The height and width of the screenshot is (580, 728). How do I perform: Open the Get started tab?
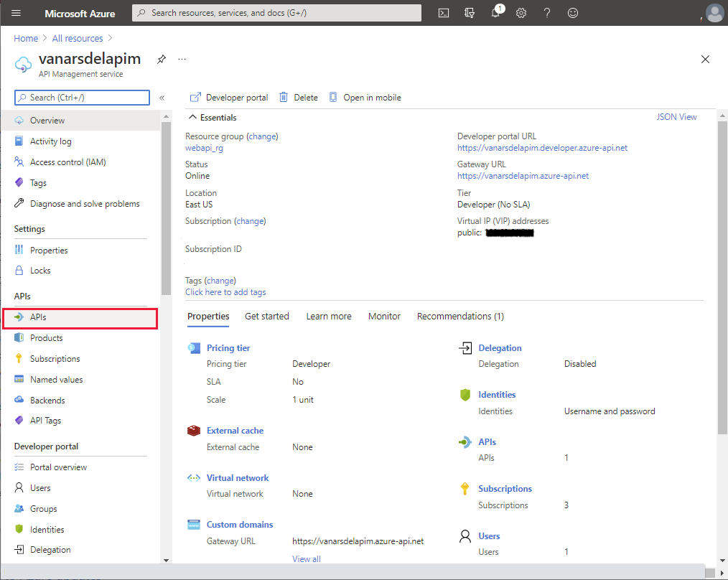tap(266, 316)
